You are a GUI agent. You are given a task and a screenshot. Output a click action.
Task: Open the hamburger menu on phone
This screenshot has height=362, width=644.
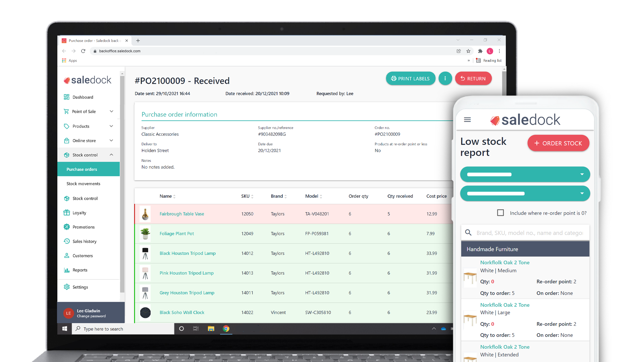467,120
